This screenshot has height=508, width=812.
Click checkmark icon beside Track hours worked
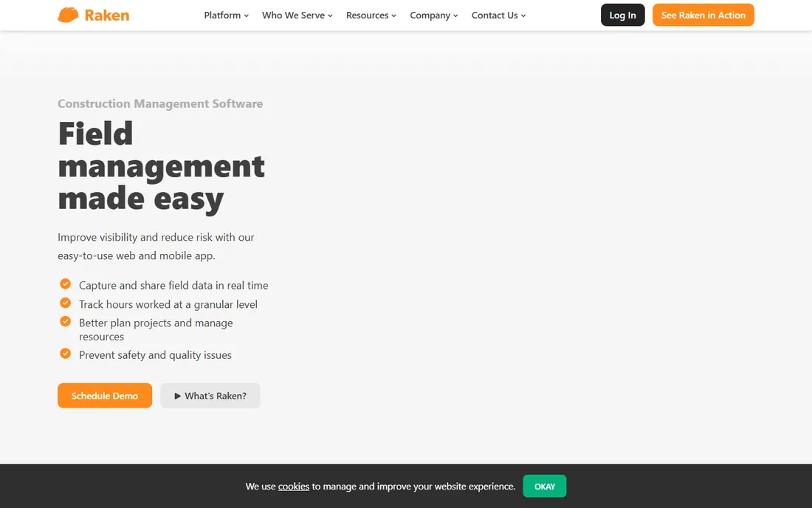coord(65,303)
